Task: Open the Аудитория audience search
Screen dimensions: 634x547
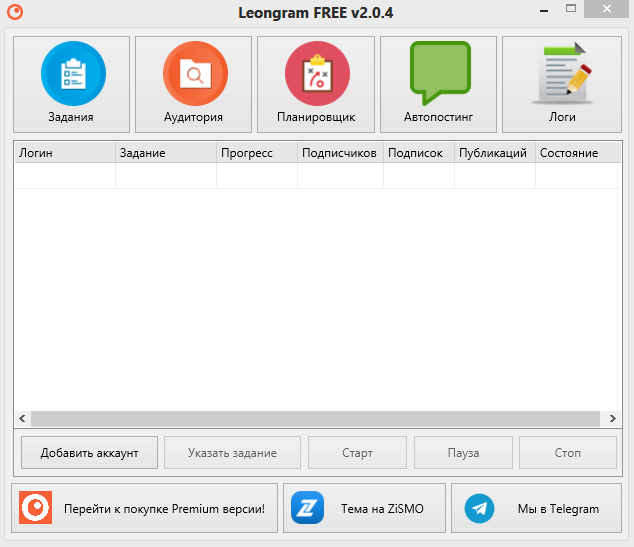Action: (x=194, y=84)
